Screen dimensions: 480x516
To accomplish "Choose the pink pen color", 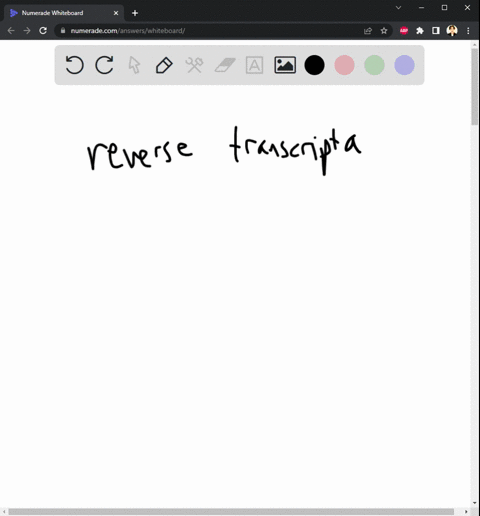I will tap(344, 65).
